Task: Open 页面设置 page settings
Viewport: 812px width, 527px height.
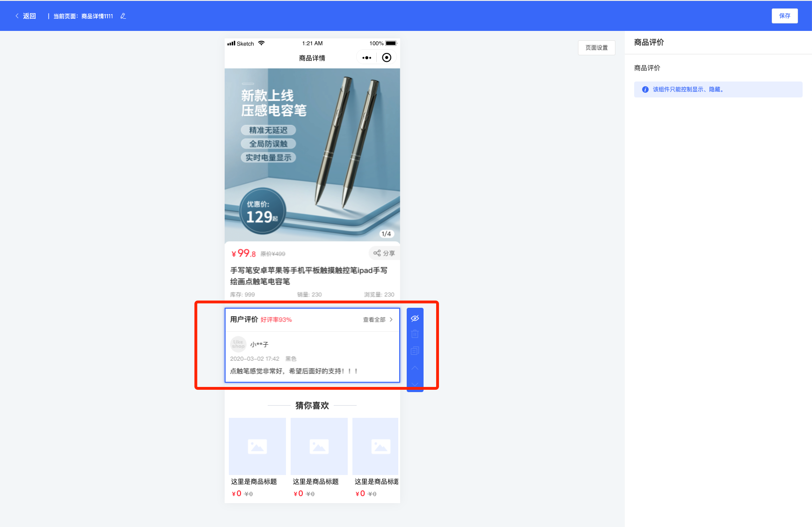Action: coord(596,48)
